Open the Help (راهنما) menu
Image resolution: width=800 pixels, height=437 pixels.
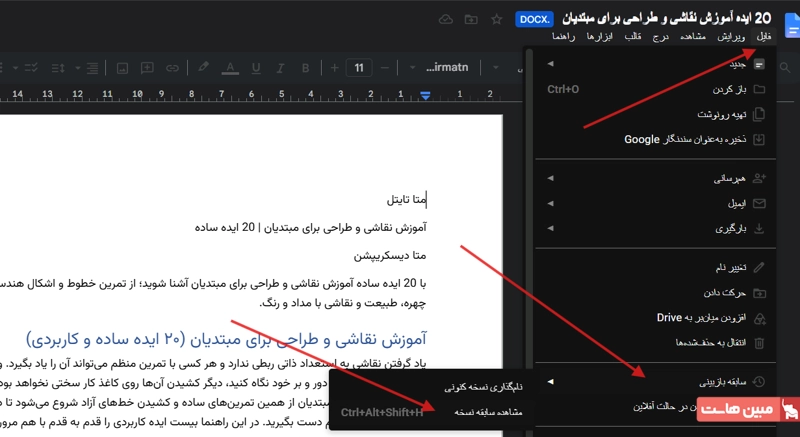(x=563, y=36)
